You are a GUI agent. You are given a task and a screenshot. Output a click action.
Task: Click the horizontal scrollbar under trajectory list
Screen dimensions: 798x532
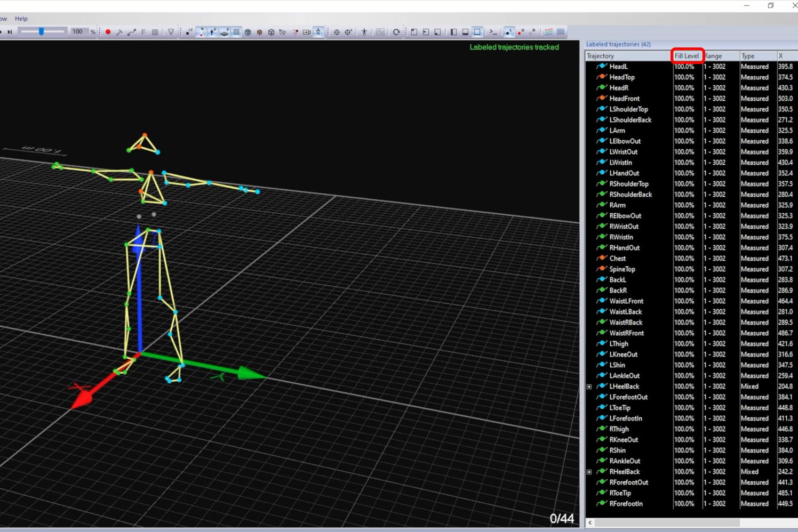click(x=667, y=522)
